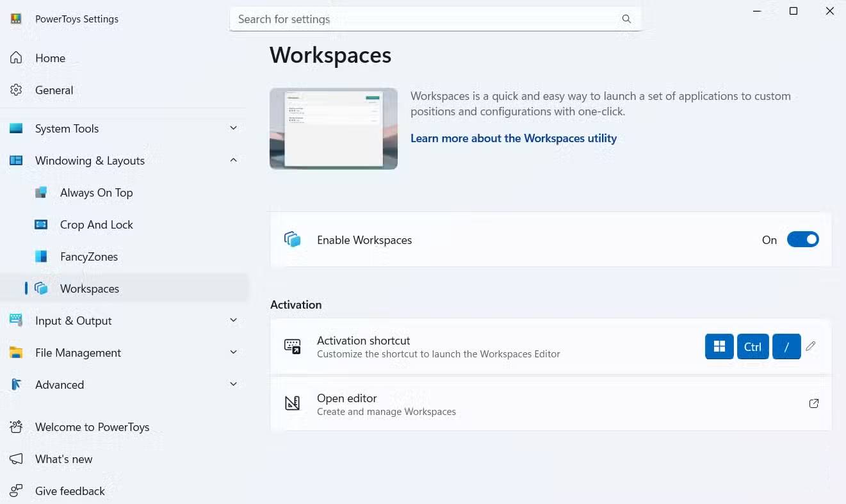Collapse the Windowing & Layouts chevron
The image size is (846, 504).
[234, 160]
